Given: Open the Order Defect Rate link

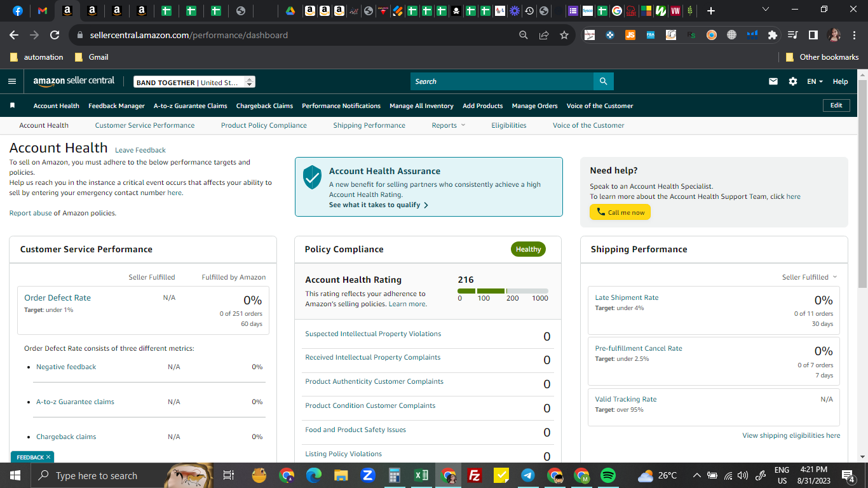Looking at the screenshot, I should [58, 297].
